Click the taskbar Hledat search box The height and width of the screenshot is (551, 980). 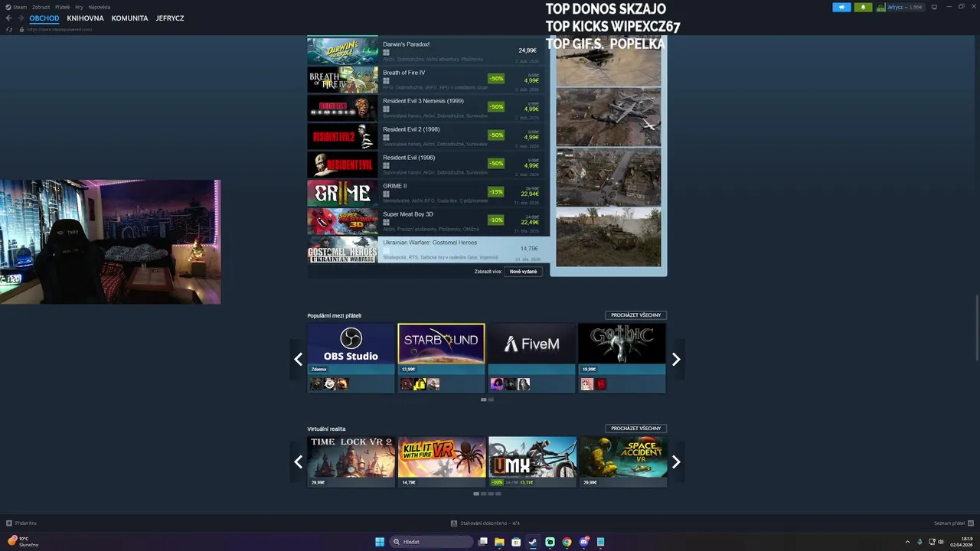pyautogui.click(x=431, y=542)
